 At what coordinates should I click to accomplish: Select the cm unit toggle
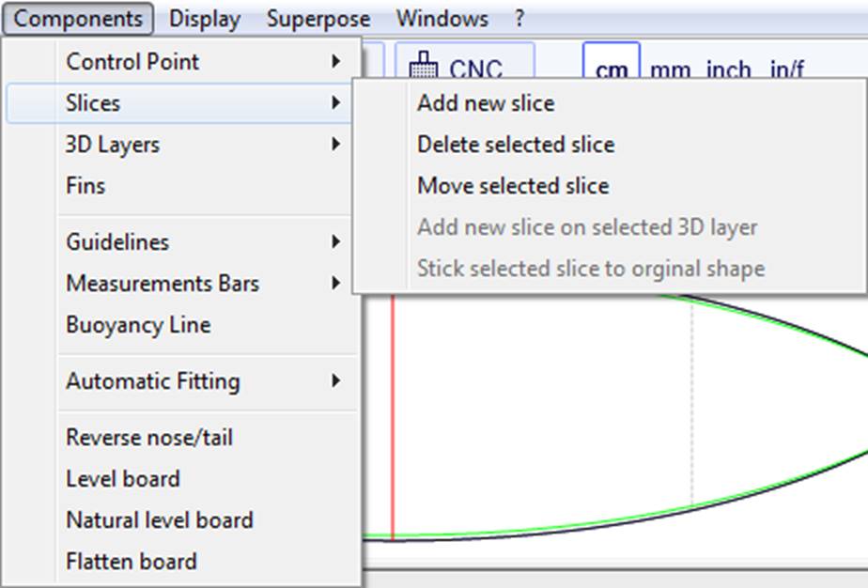[612, 70]
